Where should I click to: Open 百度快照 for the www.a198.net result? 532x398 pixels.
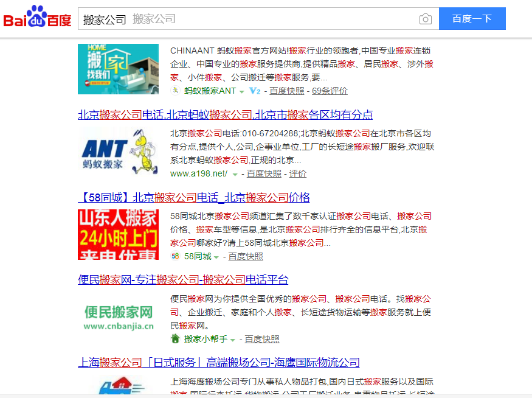pyautogui.click(x=264, y=174)
